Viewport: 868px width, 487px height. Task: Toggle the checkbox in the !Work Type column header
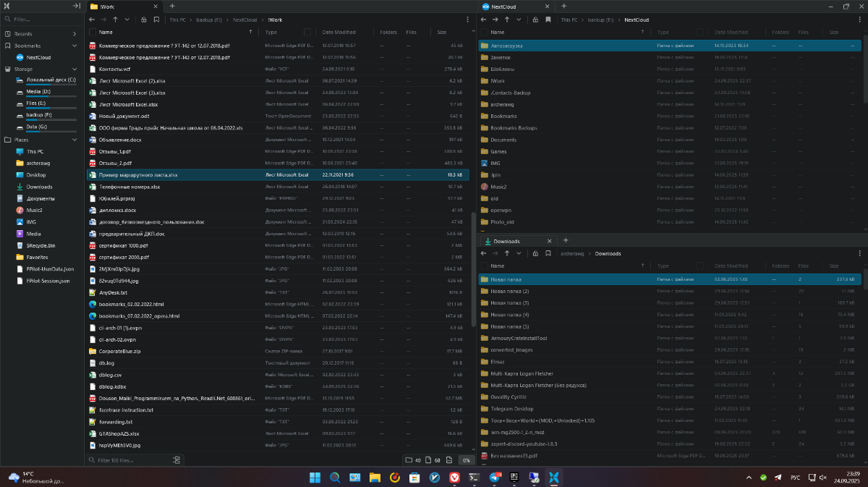(307, 33)
